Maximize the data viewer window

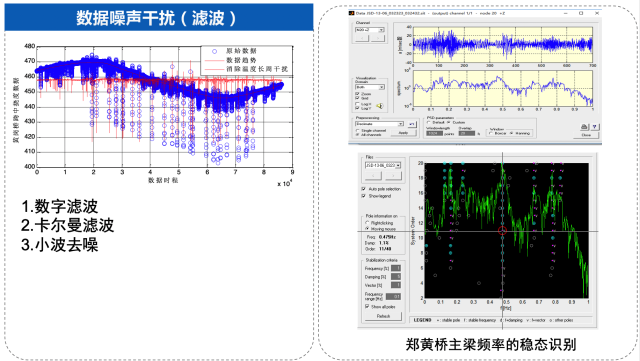581,13
